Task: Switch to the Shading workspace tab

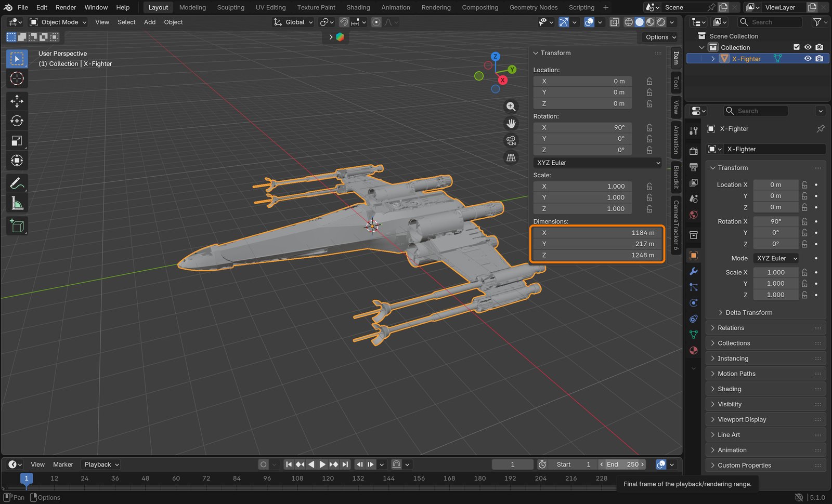Action: pyautogui.click(x=358, y=7)
